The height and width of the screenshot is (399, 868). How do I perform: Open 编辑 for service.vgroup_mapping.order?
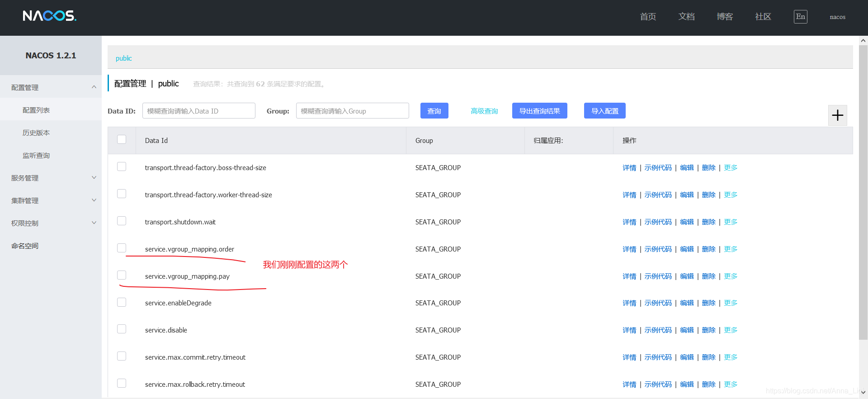(687, 249)
